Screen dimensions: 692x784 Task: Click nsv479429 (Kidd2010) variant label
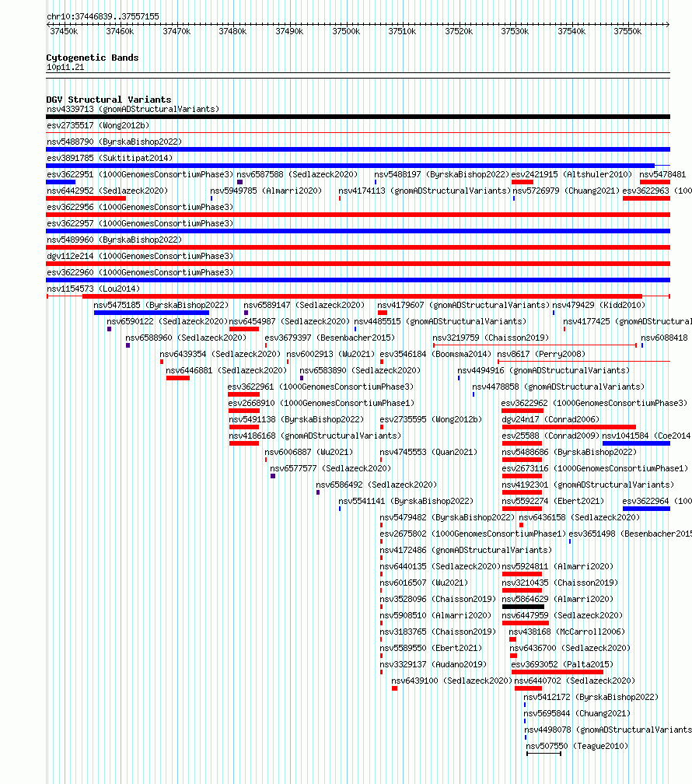pos(599,305)
